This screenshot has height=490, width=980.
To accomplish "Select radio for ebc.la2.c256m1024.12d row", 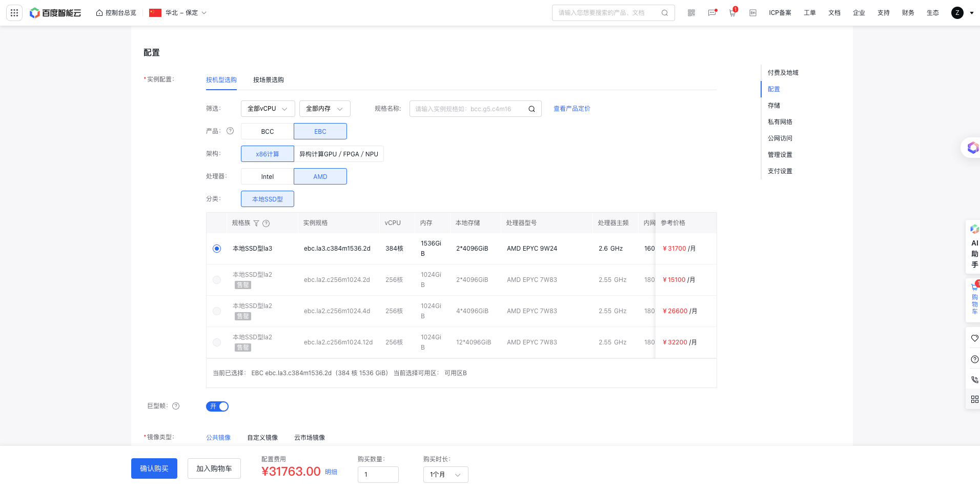I will (x=217, y=342).
